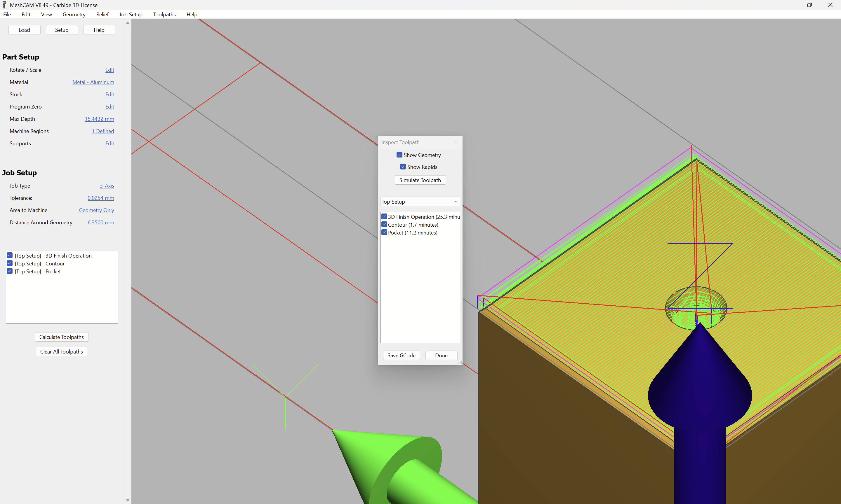841x504 pixels.
Task: Toggle the Show Rapids checkbox
Action: 403,167
